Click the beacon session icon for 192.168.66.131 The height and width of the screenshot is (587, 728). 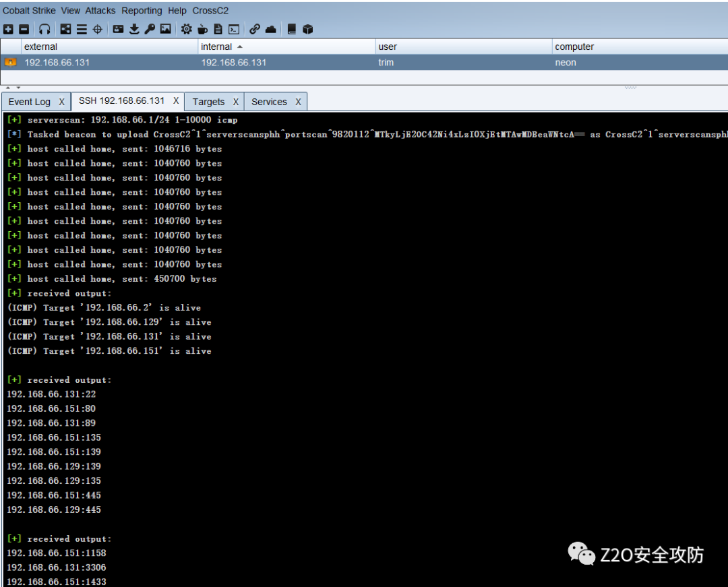pos(10,62)
